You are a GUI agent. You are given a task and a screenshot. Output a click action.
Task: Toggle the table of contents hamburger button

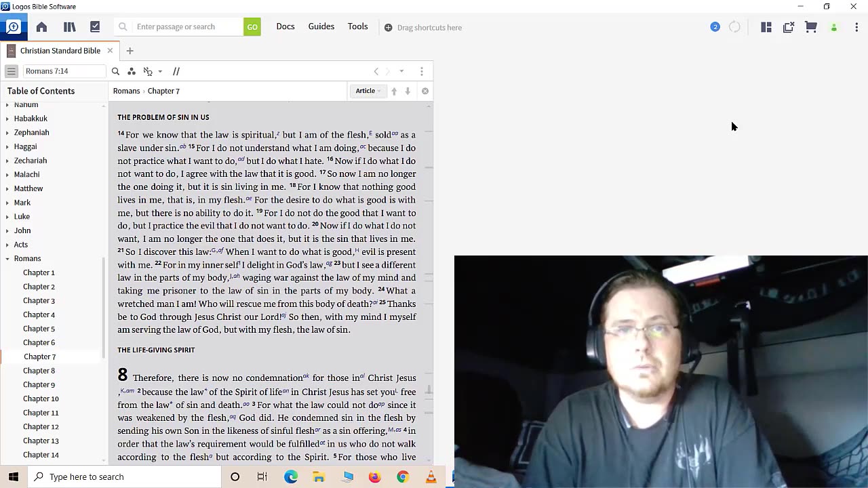(11, 71)
